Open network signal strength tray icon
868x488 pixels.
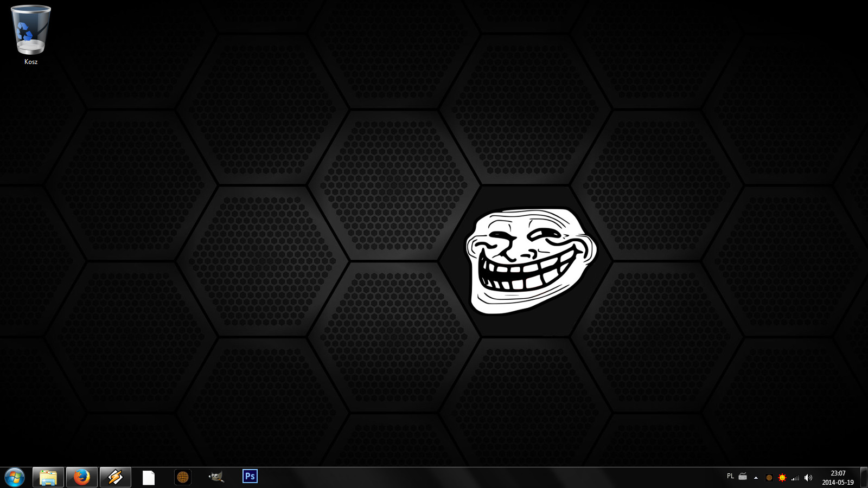[795, 478]
